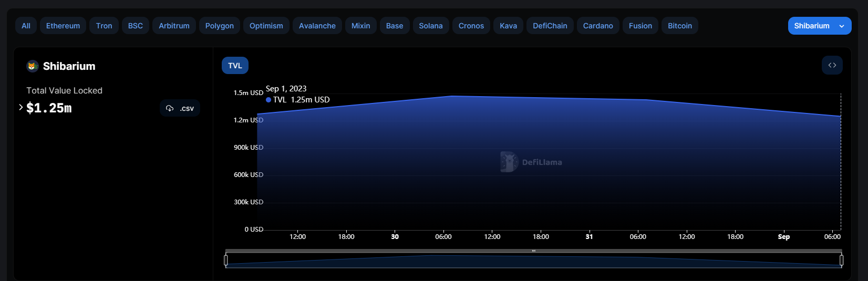Download the .csv data file
The image size is (868, 281).
pyautogui.click(x=180, y=108)
